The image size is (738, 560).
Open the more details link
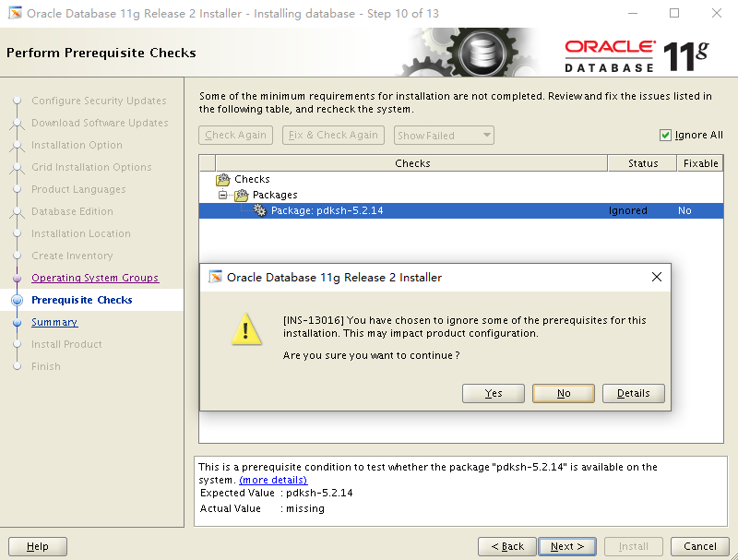coord(273,480)
